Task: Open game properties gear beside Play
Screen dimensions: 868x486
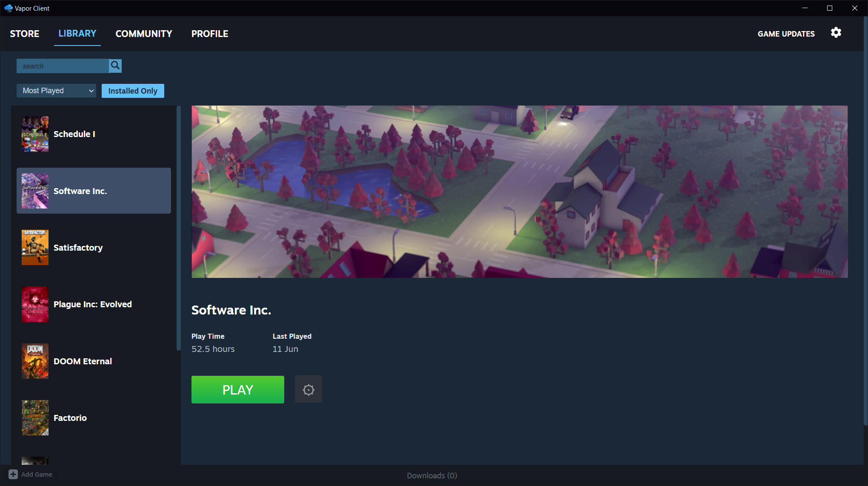Action: tap(308, 389)
